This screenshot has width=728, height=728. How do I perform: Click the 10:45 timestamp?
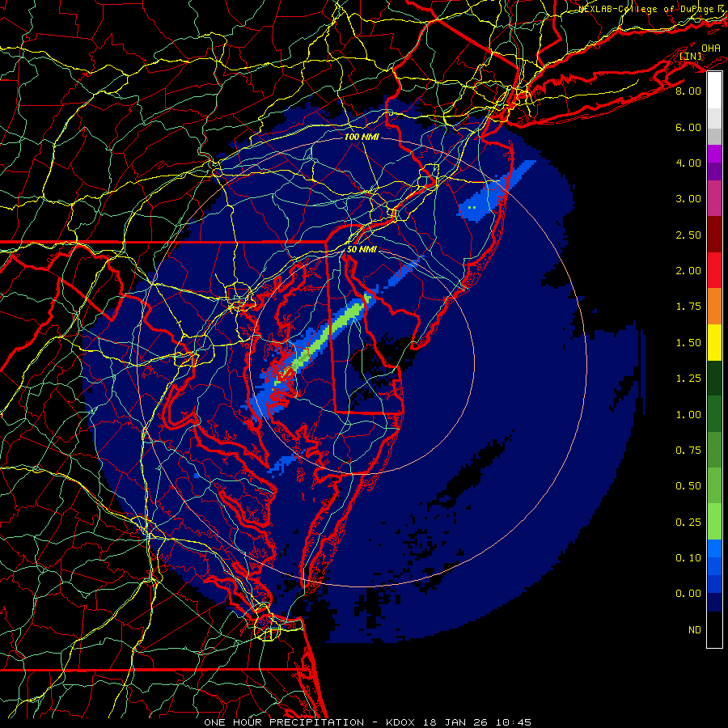tap(512, 722)
